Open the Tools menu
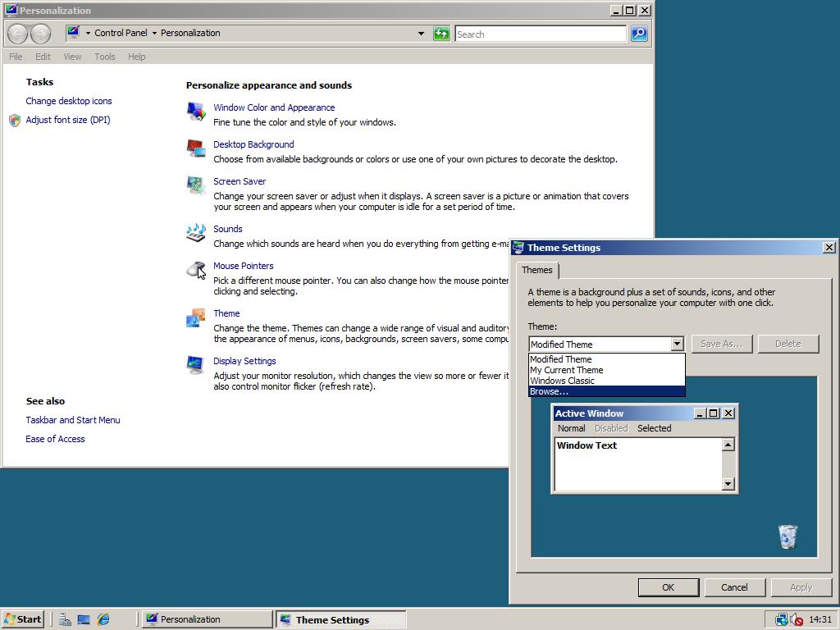This screenshot has width=840, height=630. [105, 57]
